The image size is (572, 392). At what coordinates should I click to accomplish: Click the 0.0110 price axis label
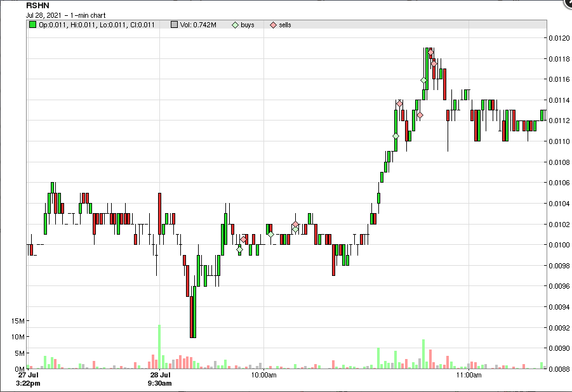[x=559, y=141]
